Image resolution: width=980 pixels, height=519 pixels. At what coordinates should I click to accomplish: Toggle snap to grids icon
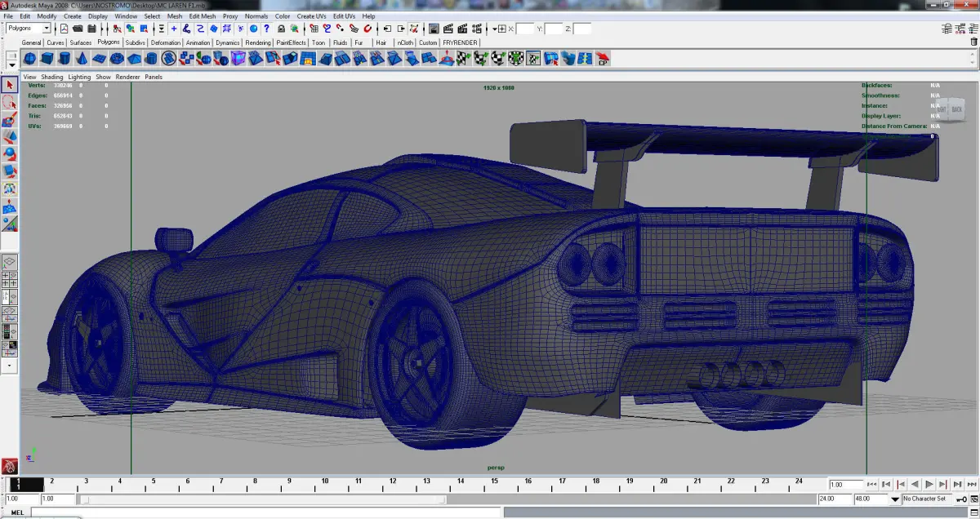point(314,29)
